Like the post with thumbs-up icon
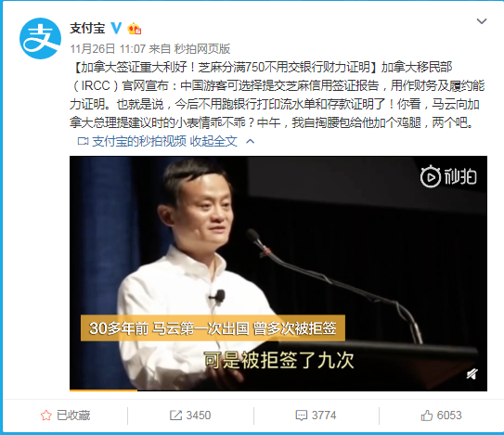The height and width of the screenshot is (435, 504). pos(427,416)
